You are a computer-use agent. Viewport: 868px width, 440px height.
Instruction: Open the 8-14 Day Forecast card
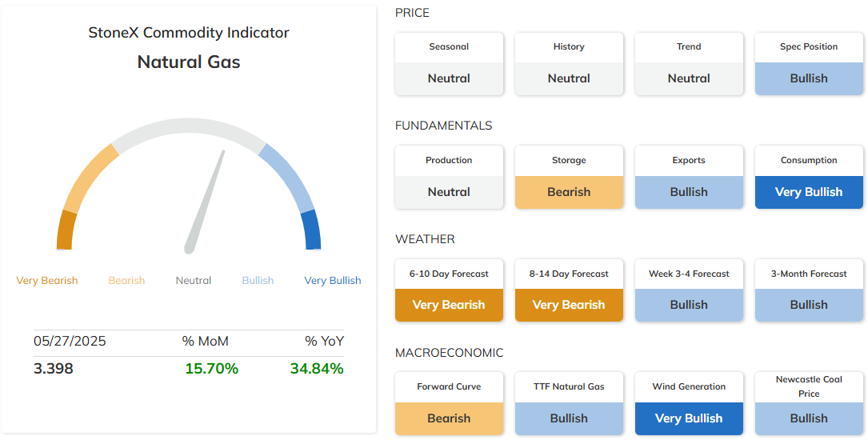(x=569, y=290)
